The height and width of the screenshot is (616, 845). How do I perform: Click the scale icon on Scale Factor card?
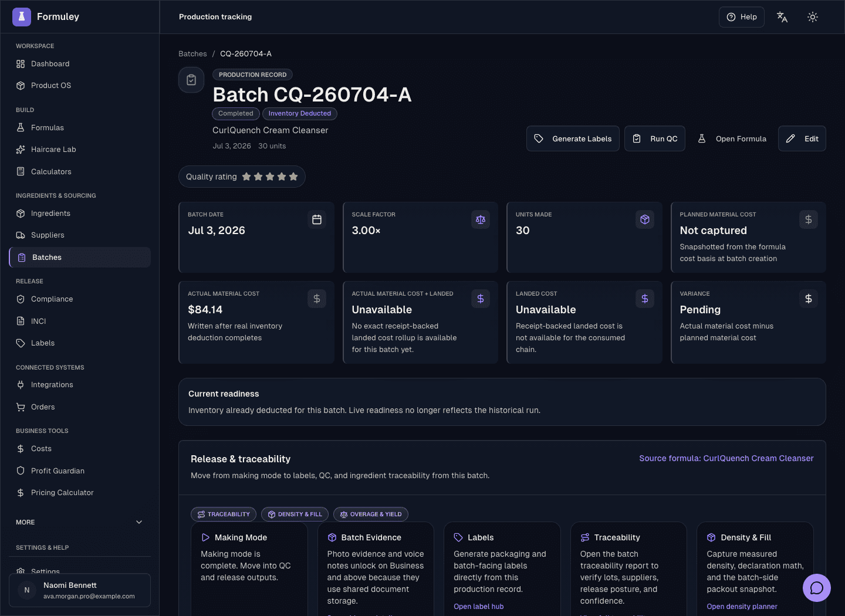pos(481,219)
